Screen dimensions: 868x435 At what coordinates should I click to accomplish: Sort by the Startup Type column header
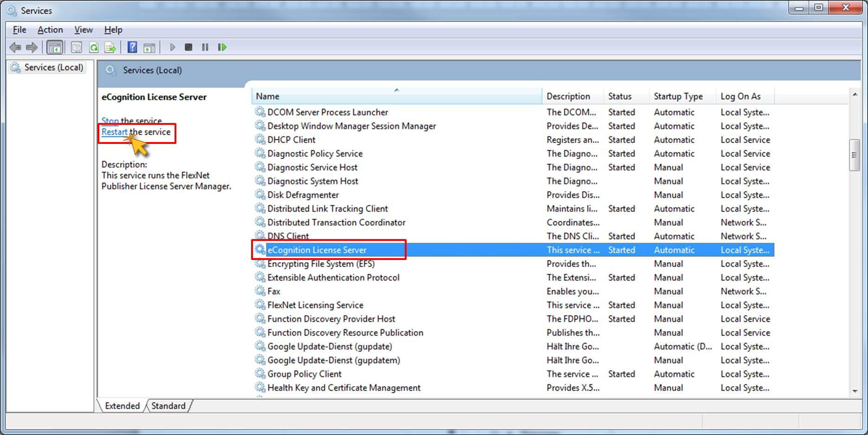tap(682, 96)
